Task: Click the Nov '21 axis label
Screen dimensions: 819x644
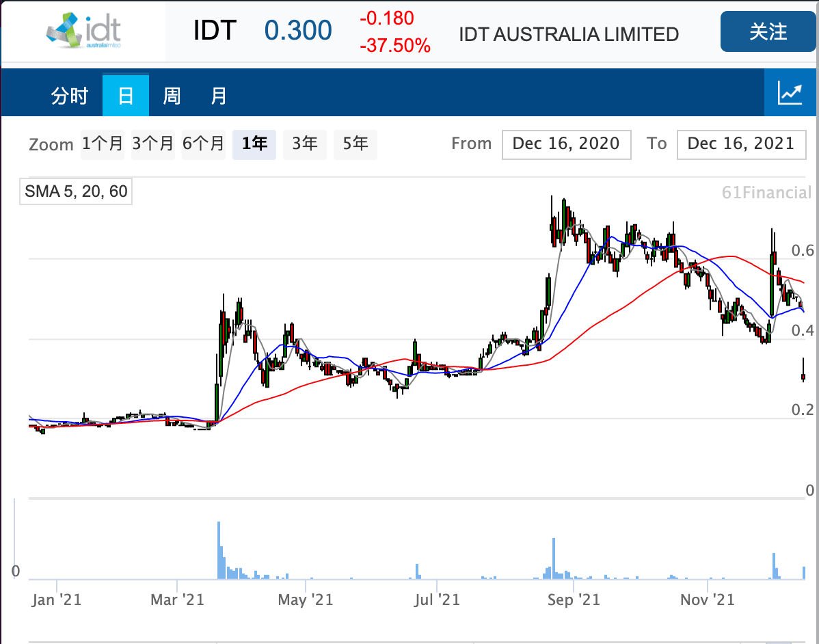Action: [x=707, y=600]
